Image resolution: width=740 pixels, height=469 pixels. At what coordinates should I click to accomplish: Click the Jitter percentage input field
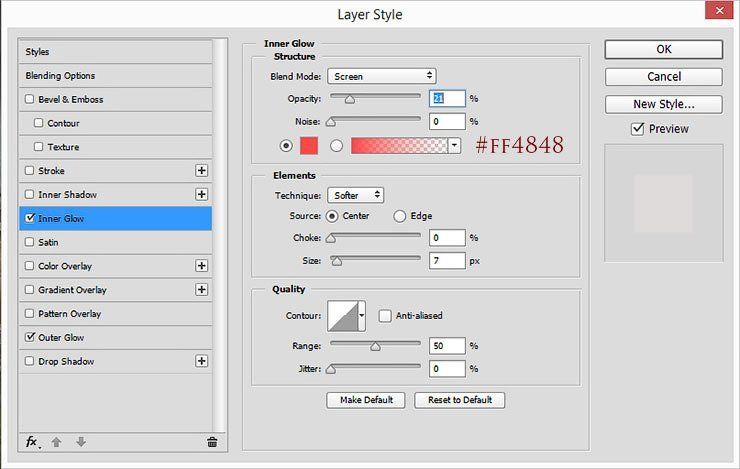(447, 368)
